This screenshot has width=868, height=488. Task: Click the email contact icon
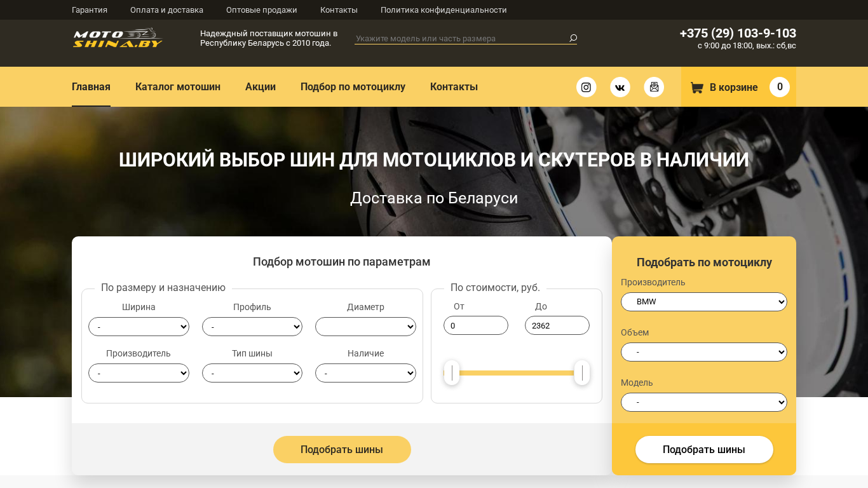pyautogui.click(x=654, y=87)
